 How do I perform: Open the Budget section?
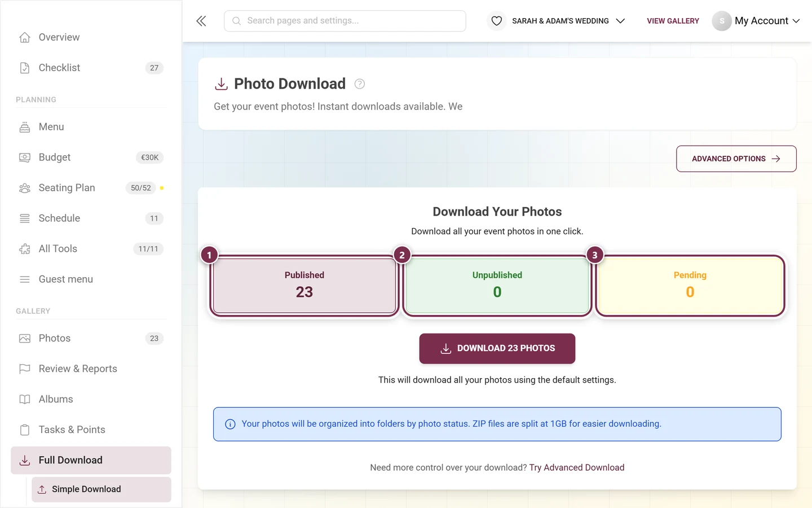(91, 157)
